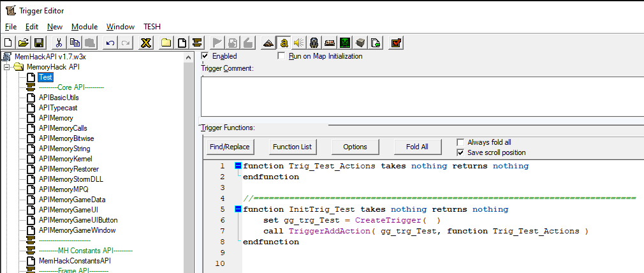This screenshot has height=273, width=644.
Task: Click the Fold All button
Action: (418, 147)
